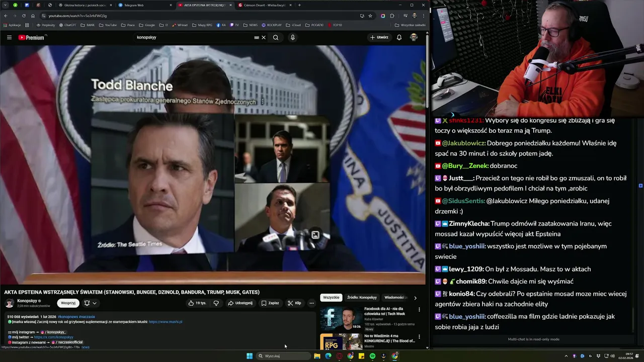Show more filter chips with right arrow
The image size is (644, 362).
pyautogui.click(x=415, y=298)
